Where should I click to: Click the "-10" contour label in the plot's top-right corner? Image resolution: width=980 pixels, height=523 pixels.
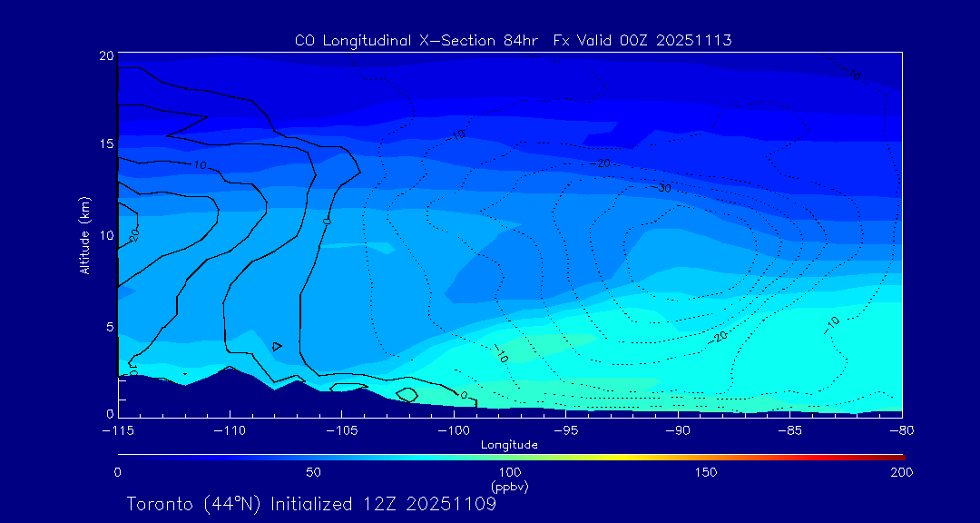pos(851,74)
